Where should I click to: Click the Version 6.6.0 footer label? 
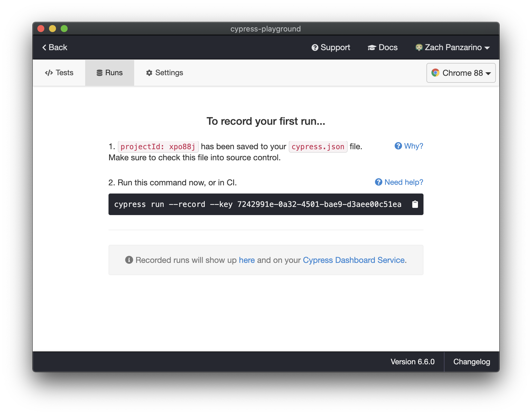412,362
